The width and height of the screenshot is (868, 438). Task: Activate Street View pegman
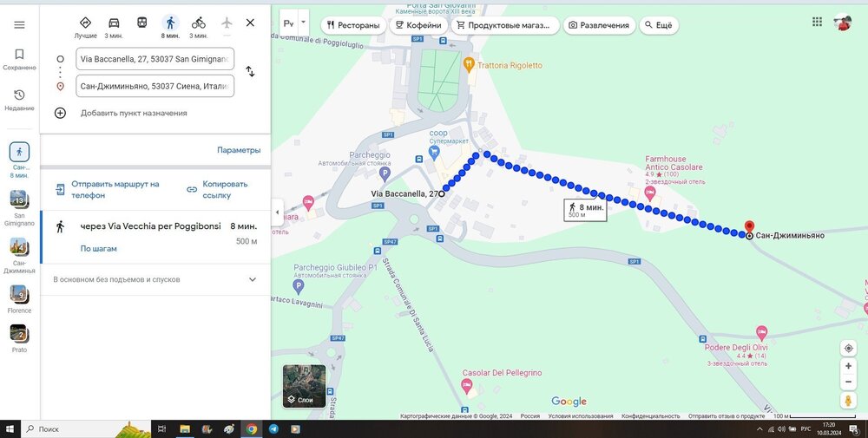coord(848,401)
